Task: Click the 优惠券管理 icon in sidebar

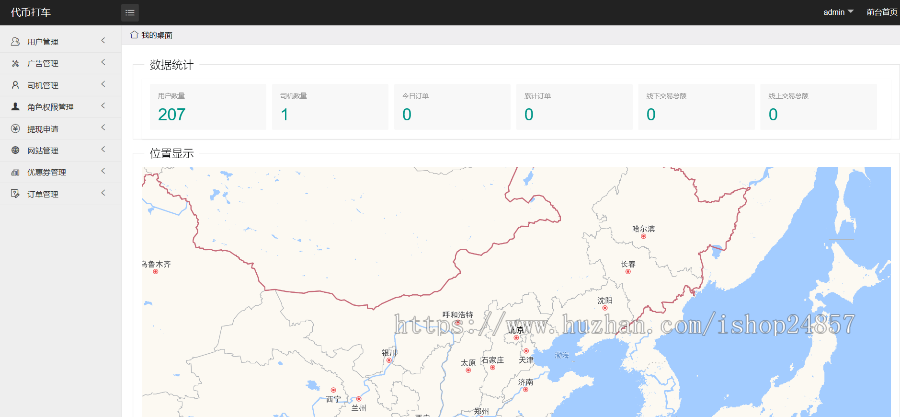Action: coord(15,172)
